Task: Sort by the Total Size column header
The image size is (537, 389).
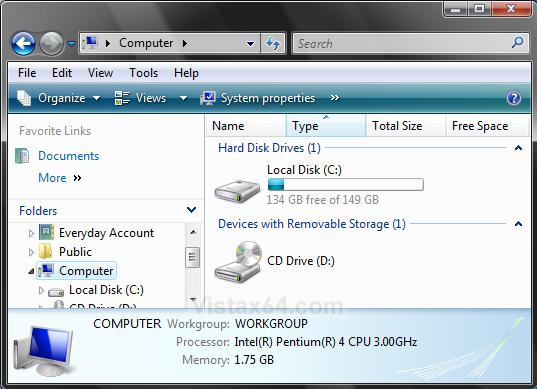Action: click(406, 126)
